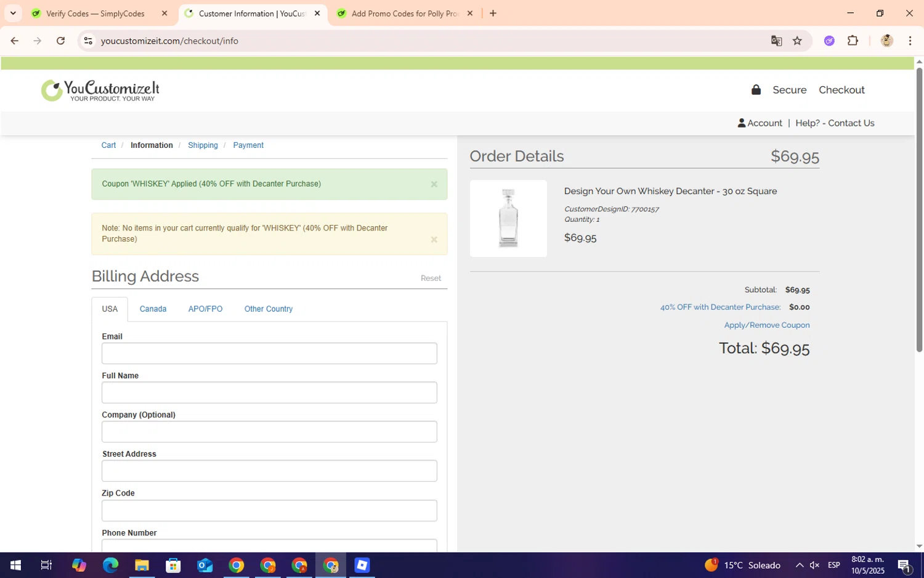This screenshot has width=924, height=578.
Task: Click Apply/Remove Coupon link
Action: [x=767, y=325]
